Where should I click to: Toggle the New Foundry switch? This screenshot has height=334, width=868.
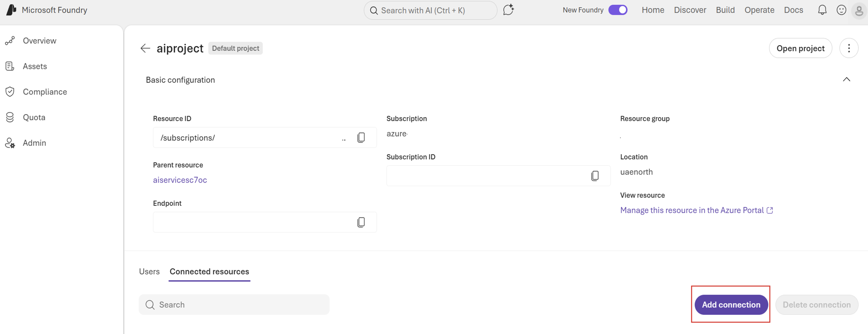pyautogui.click(x=618, y=10)
